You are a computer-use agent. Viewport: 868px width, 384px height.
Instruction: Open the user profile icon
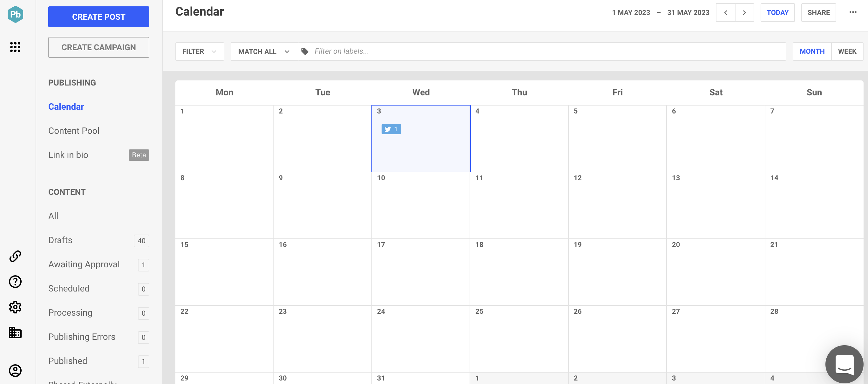pos(15,371)
